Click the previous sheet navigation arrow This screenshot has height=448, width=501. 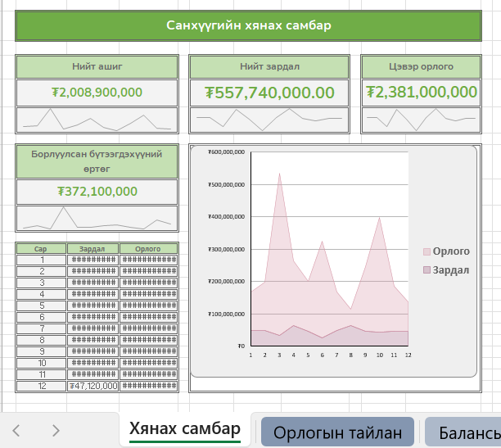tap(16, 430)
